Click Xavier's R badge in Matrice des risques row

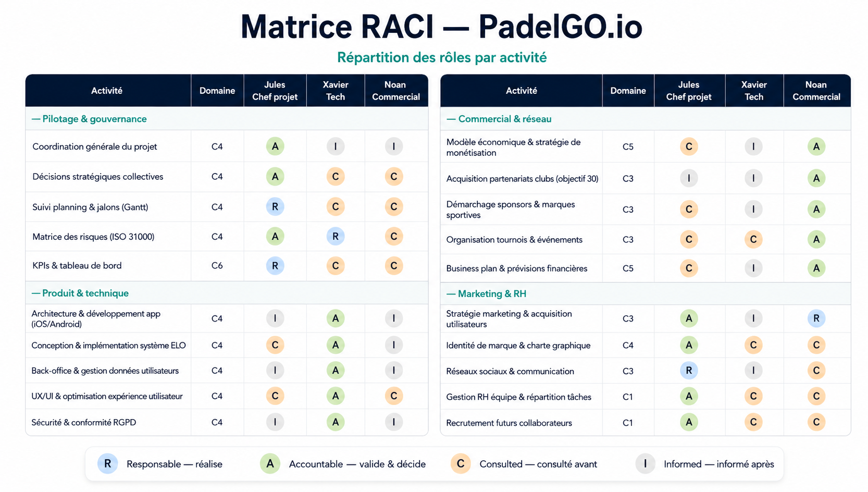click(336, 237)
